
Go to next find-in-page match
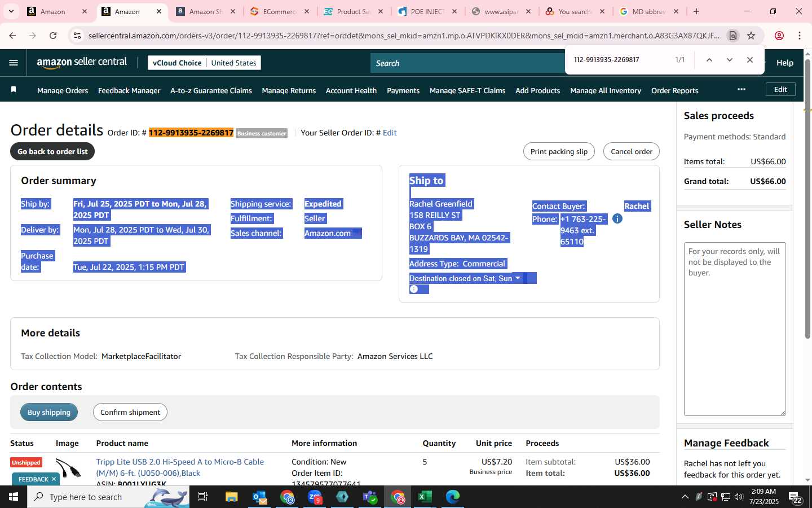point(729,60)
